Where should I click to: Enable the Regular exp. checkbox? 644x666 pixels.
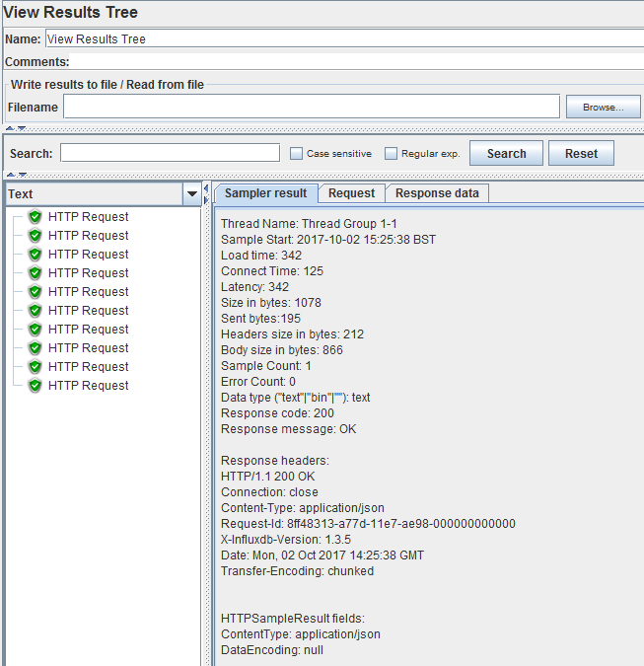coord(391,153)
